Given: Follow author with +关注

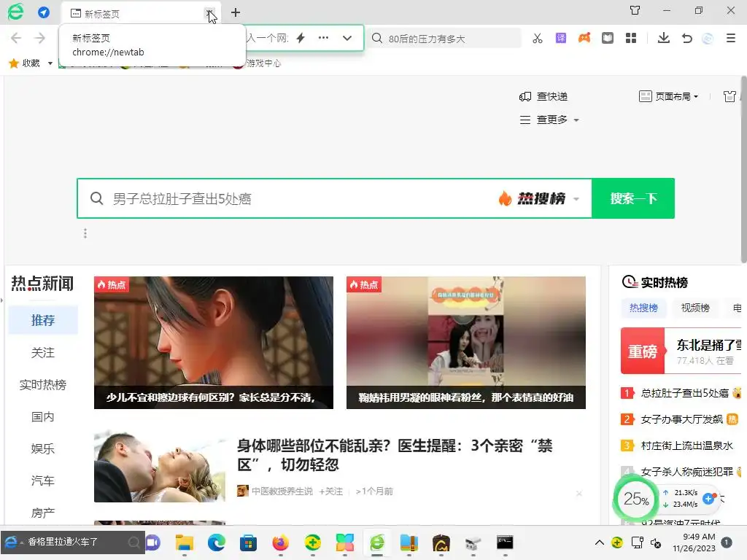Looking at the screenshot, I should [331, 491].
